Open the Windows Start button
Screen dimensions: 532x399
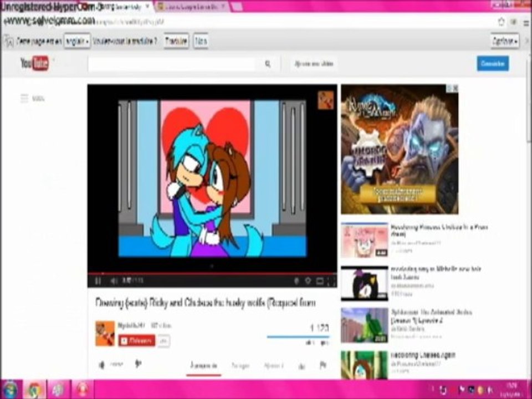pyautogui.click(x=11, y=389)
